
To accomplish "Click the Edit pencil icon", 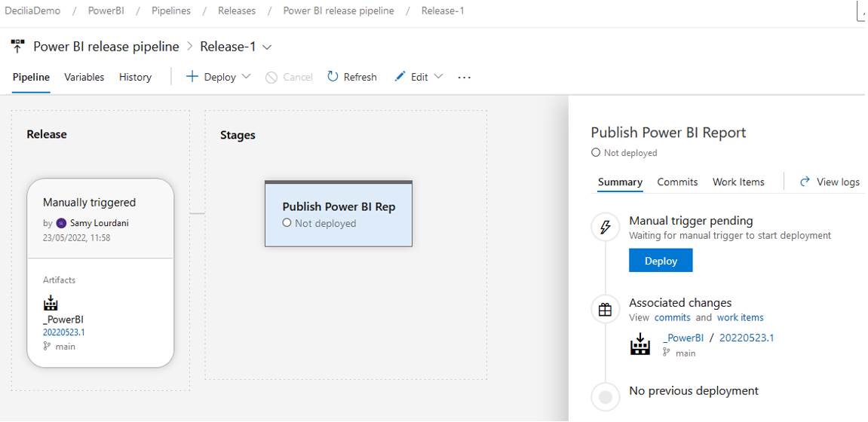I will point(400,76).
